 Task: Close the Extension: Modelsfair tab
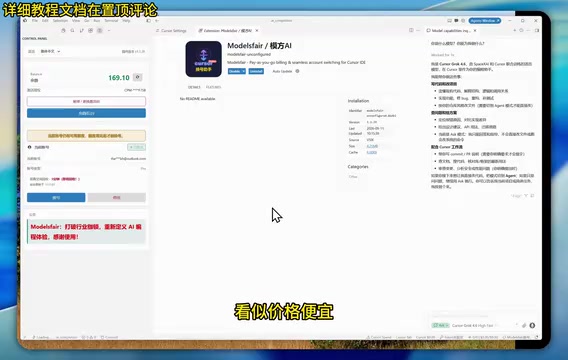257,31
